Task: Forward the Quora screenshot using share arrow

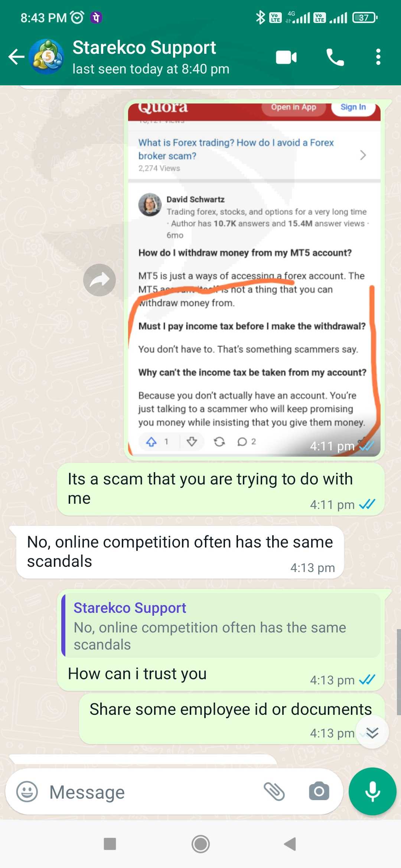Action: 99,280
